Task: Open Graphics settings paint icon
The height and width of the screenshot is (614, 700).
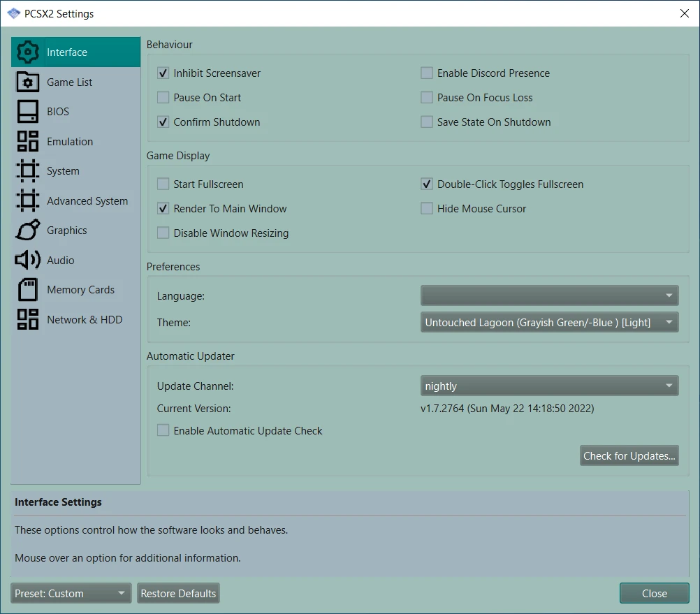Action: tap(27, 231)
